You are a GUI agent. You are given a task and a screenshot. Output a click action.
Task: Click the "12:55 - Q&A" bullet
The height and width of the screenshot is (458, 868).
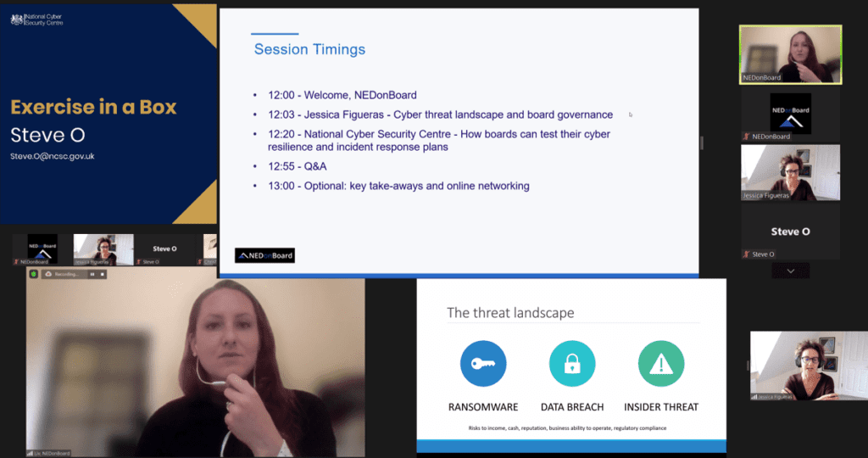(x=298, y=166)
